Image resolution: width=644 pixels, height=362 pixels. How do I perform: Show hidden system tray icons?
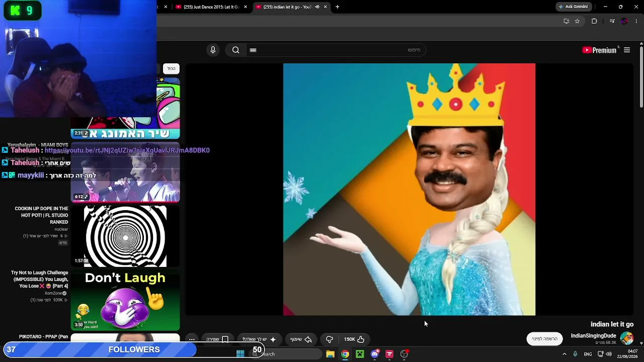click(564, 354)
